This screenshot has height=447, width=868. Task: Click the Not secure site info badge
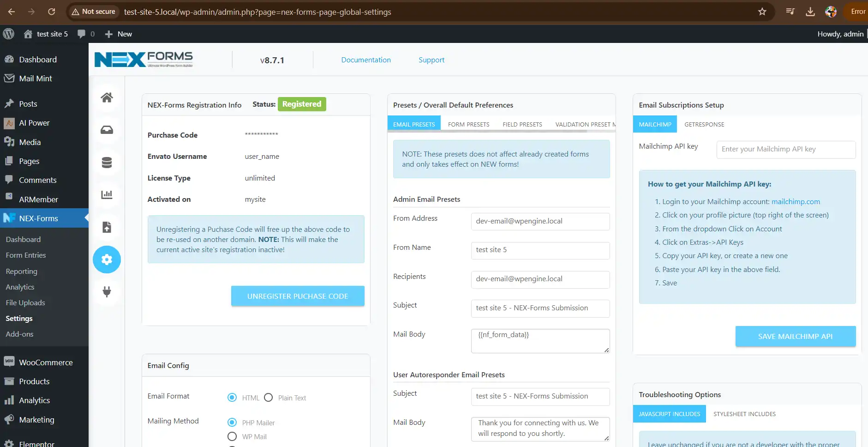tap(94, 12)
